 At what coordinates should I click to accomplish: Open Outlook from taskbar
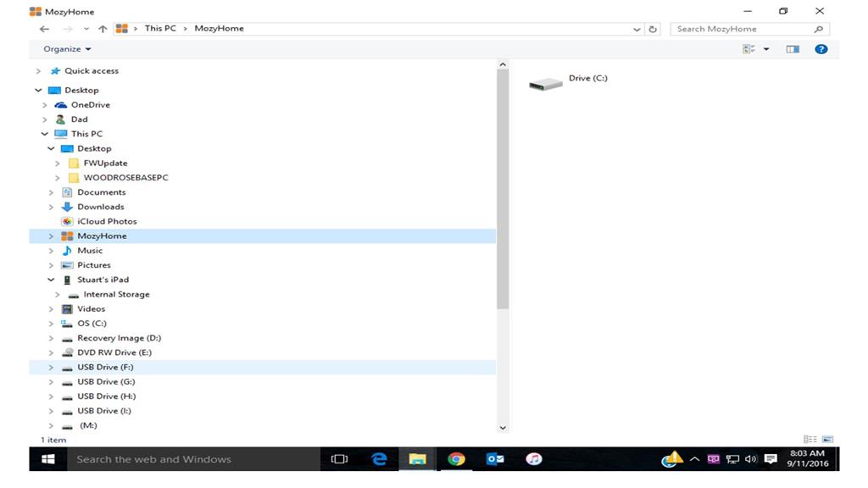click(495, 459)
